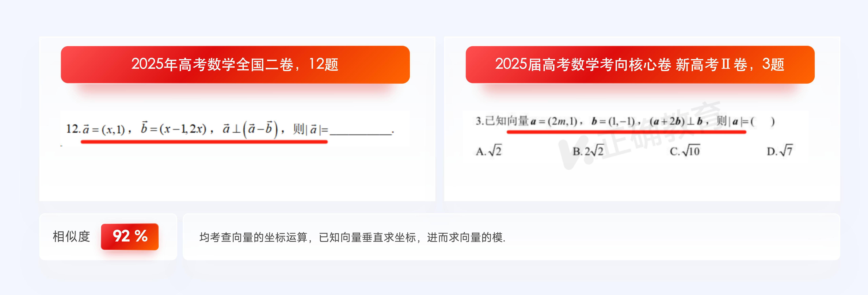
Task: Click the 均考查向量的坐标运算 description text
Action: 352,237
